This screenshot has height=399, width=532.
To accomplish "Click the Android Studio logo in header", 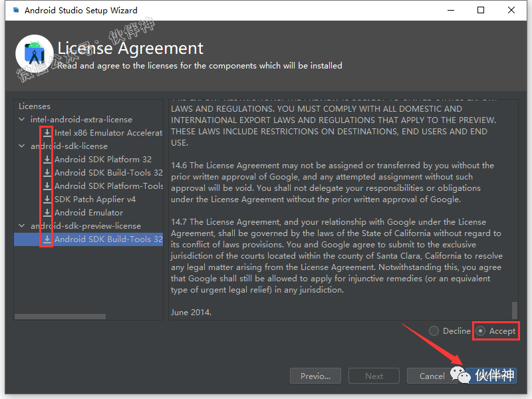I will [x=35, y=54].
